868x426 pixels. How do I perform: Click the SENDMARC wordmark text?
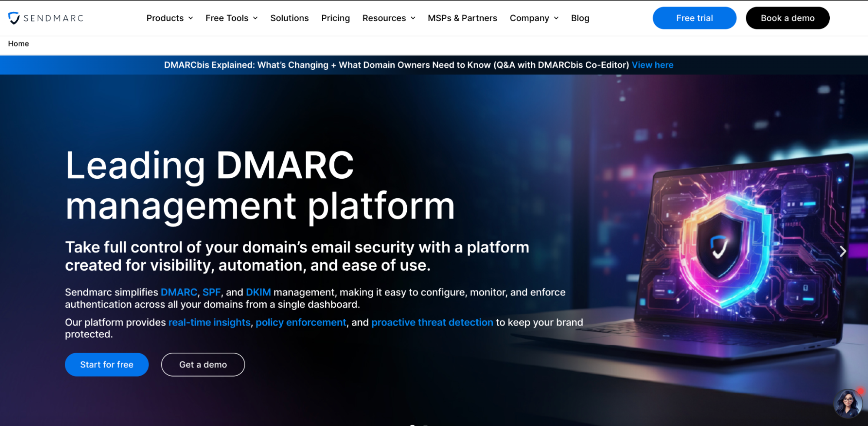pyautogui.click(x=53, y=18)
